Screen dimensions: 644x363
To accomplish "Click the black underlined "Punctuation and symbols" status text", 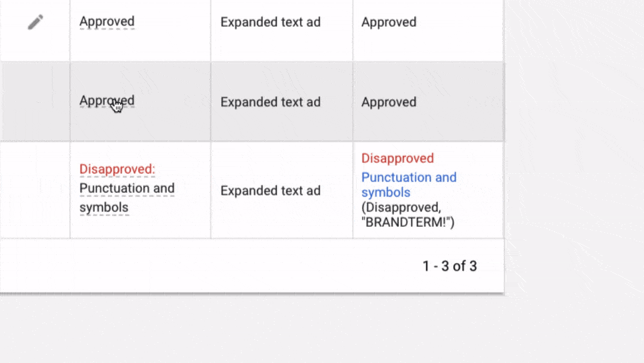I will pos(126,198).
